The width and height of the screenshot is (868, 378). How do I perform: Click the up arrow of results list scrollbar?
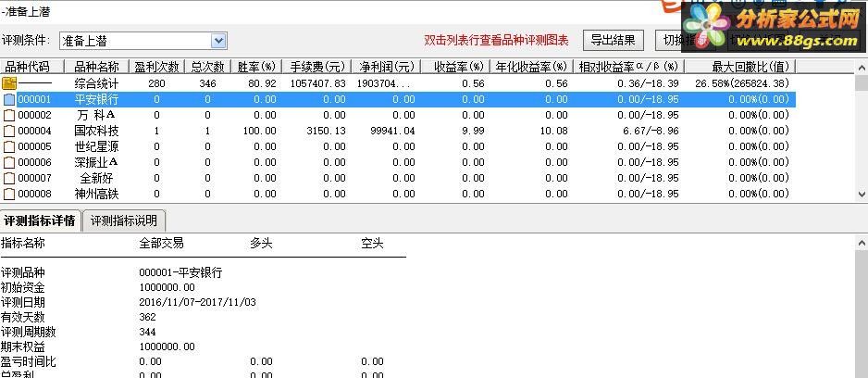click(x=862, y=68)
